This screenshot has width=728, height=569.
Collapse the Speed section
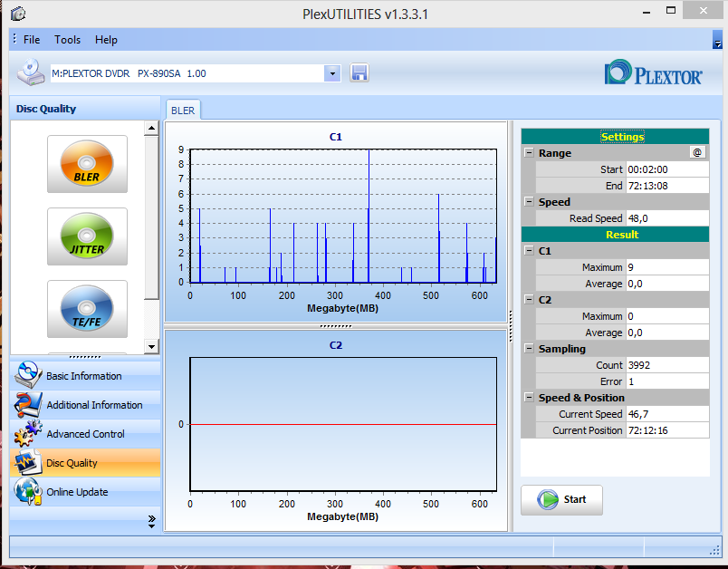529,201
